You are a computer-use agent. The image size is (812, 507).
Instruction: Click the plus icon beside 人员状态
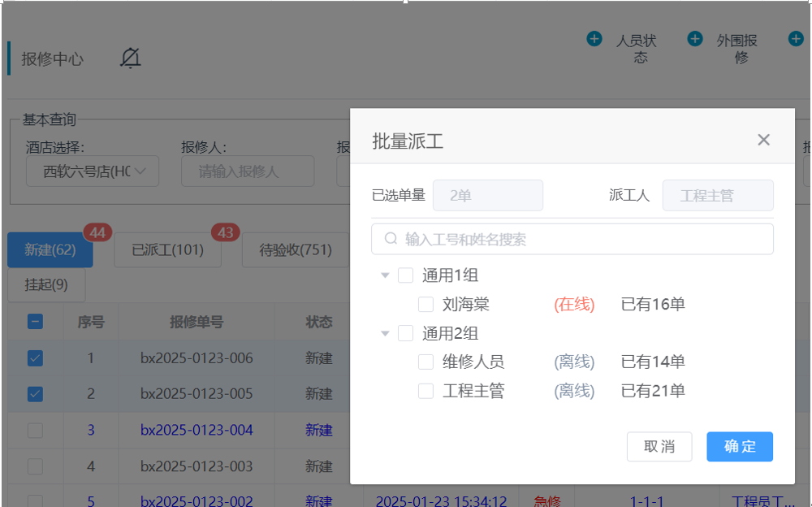(594, 39)
